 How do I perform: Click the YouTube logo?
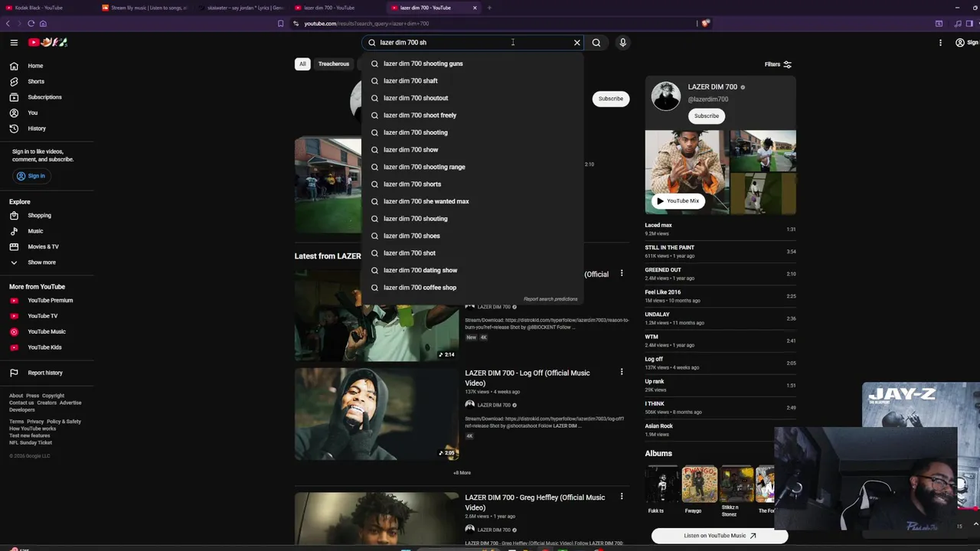[x=48, y=43]
